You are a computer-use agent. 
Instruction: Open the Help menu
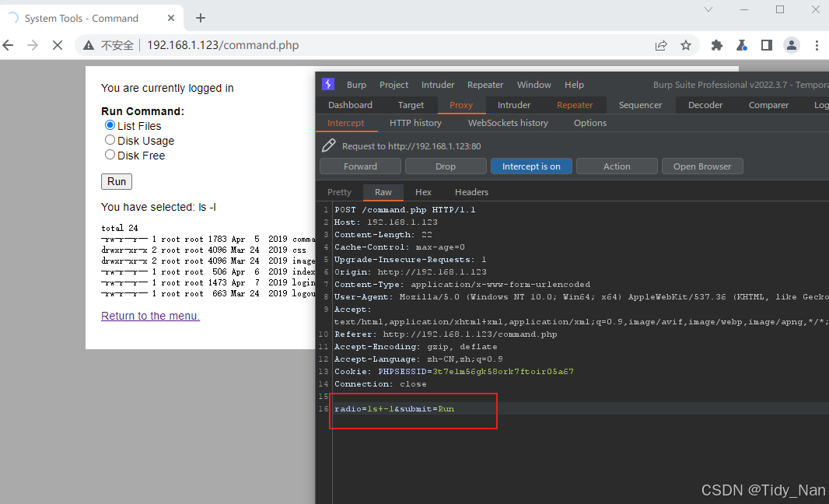(574, 85)
